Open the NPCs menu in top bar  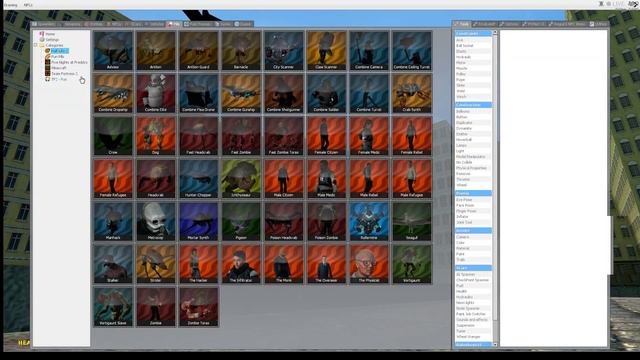[x=28, y=5]
